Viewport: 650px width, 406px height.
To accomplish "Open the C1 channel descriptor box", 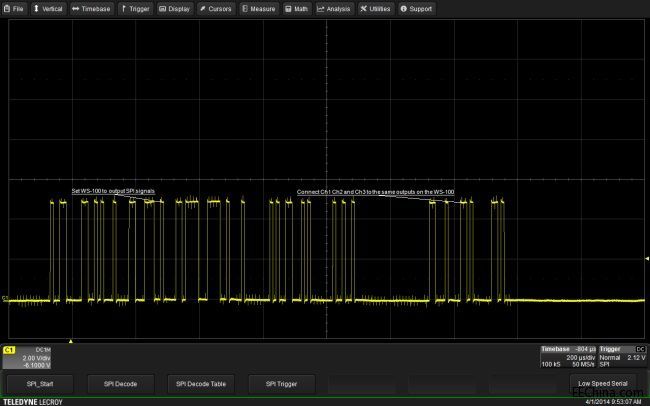I will tap(27, 357).
